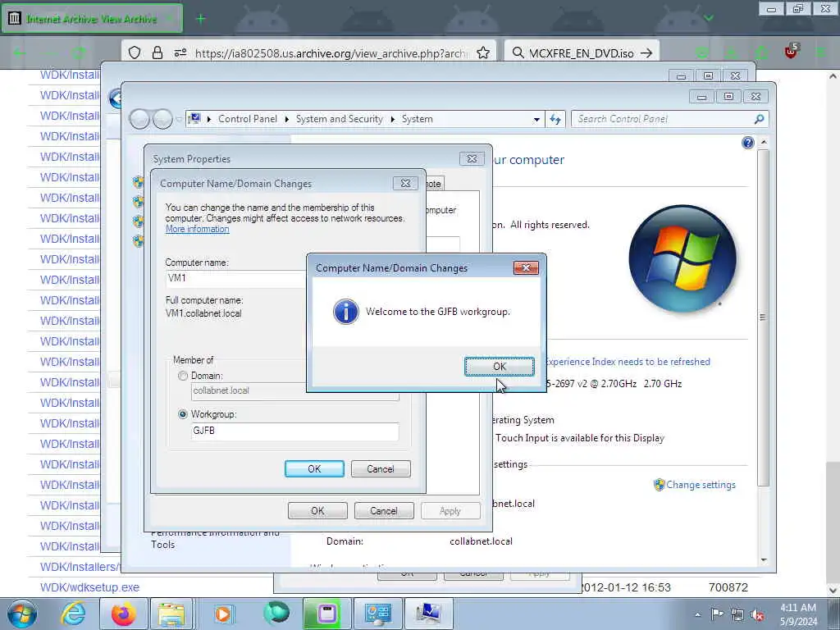Viewport: 840px width, 630px height.
Task: Launch Internet Explorer from taskbar
Action: tap(73, 614)
